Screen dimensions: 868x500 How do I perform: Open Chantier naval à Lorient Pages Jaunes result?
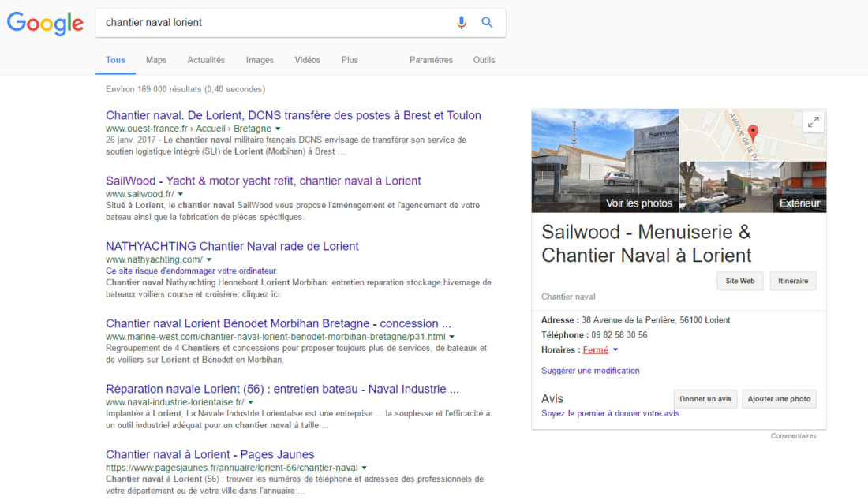210,454
